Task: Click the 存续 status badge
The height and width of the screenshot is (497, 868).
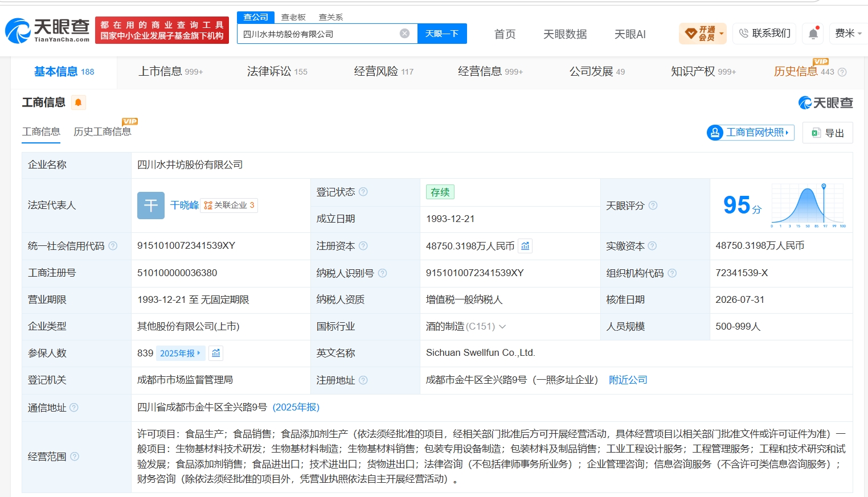Action: [x=440, y=192]
